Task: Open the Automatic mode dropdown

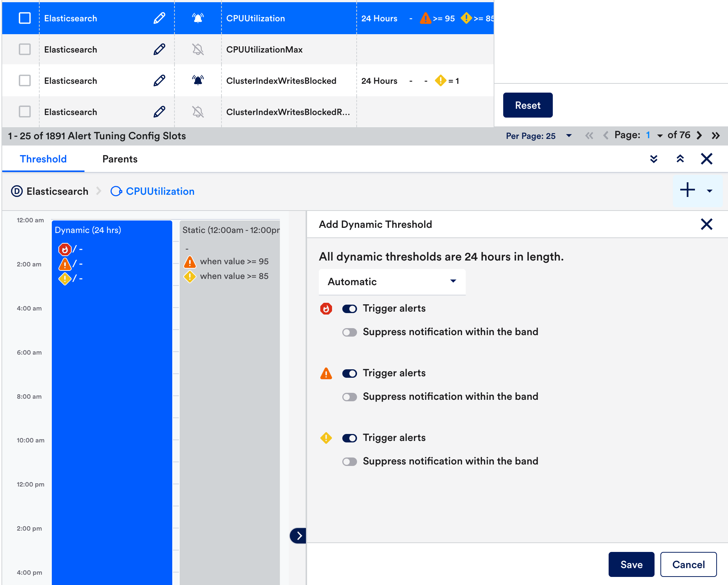Action: coord(392,281)
